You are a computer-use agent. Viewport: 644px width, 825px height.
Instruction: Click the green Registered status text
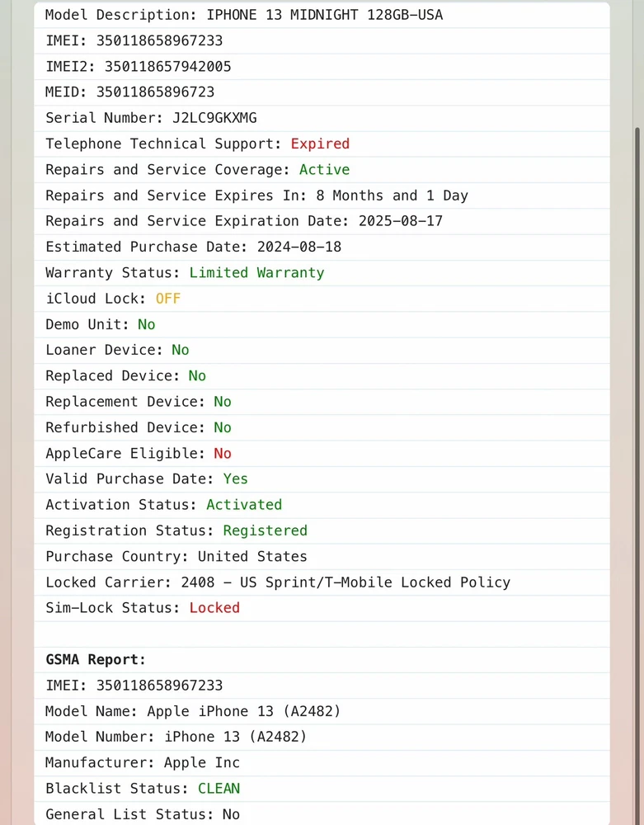point(265,530)
